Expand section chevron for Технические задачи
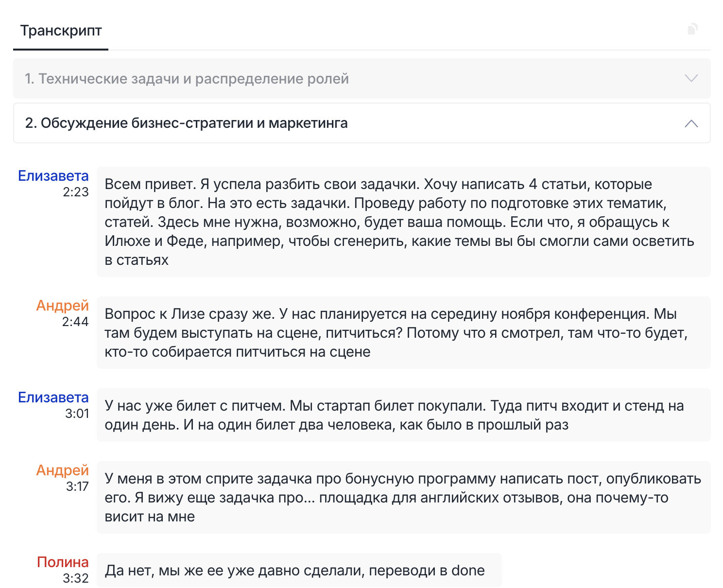The width and height of the screenshot is (723, 588). coord(691,78)
